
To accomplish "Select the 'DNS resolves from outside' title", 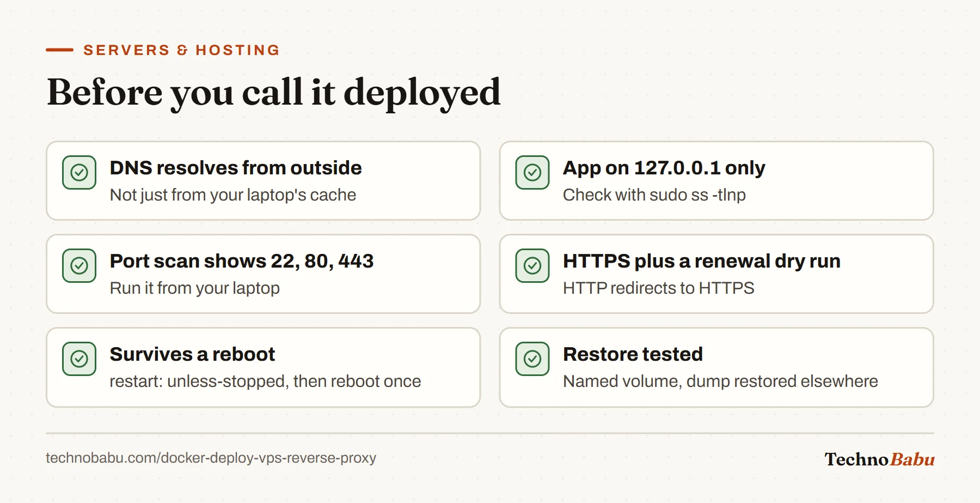I will pyautogui.click(x=236, y=168).
